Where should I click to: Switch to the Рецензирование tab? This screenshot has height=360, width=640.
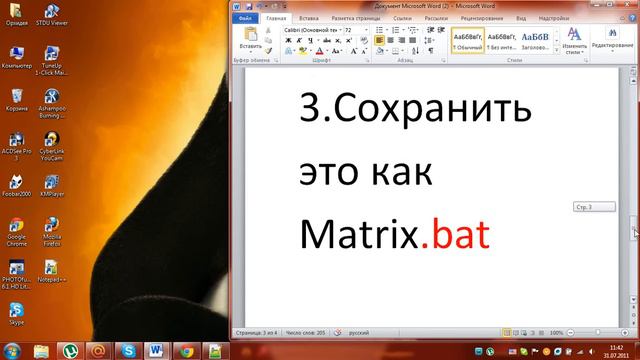tap(482, 18)
